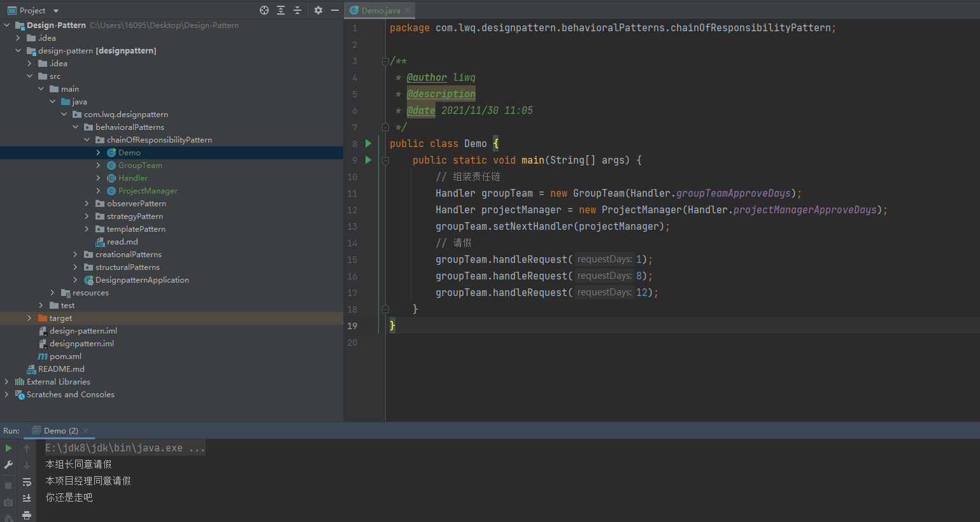Click the Collapse All icon in Project panel

pos(297,10)
